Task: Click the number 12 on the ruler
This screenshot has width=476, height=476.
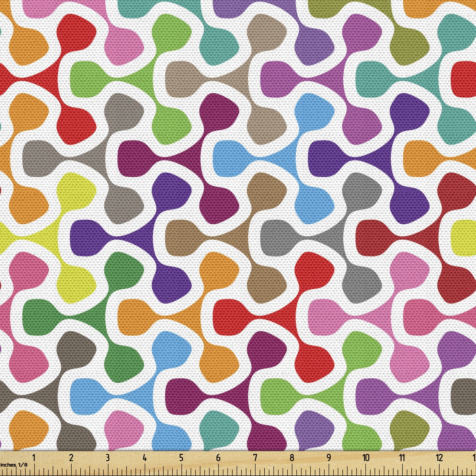Action: click(x=439, y=458)
